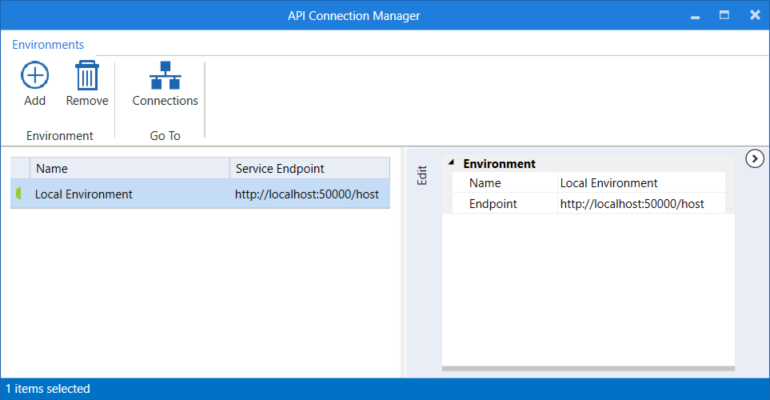Click the http://localhost:50000/host cell in the grid
Image resolution: width=770 pixels, height=400 pixels.
tap(309, 194)
